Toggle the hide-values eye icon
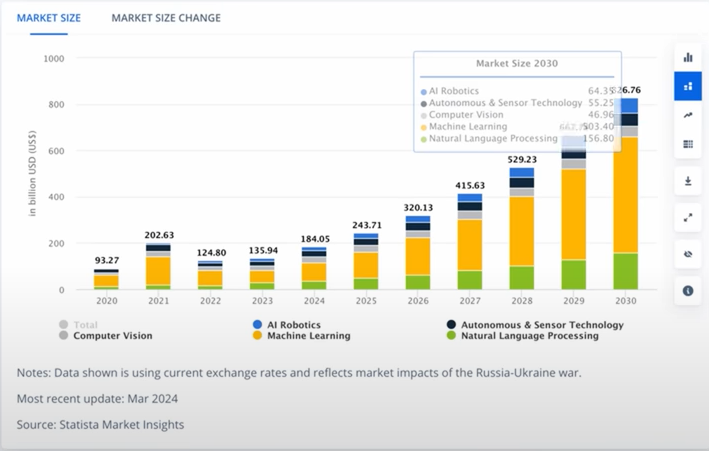Screen dimensions: 709x451 click(688, 254)
